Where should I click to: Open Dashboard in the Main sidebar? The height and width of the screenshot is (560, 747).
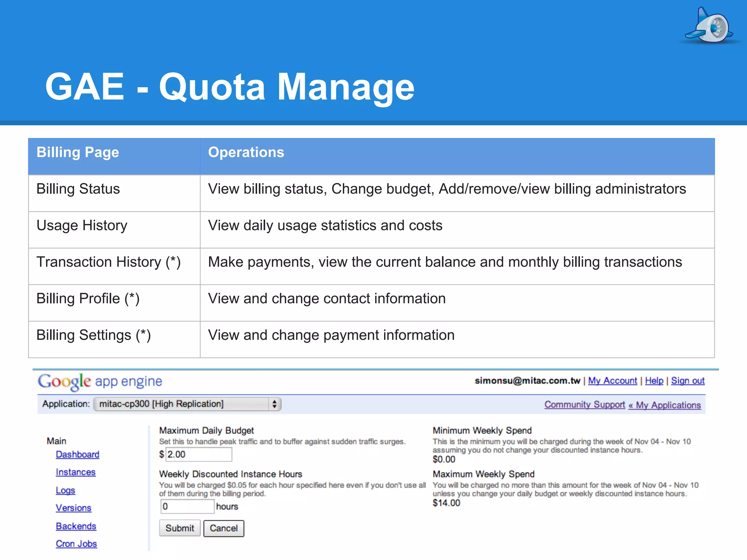(77, 454)
